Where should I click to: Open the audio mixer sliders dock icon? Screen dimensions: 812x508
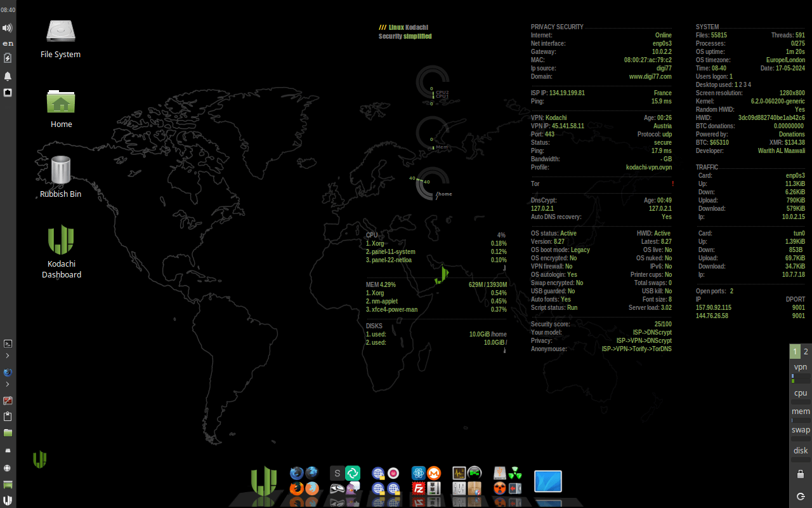pyautogui.click(x=459, y=488)
